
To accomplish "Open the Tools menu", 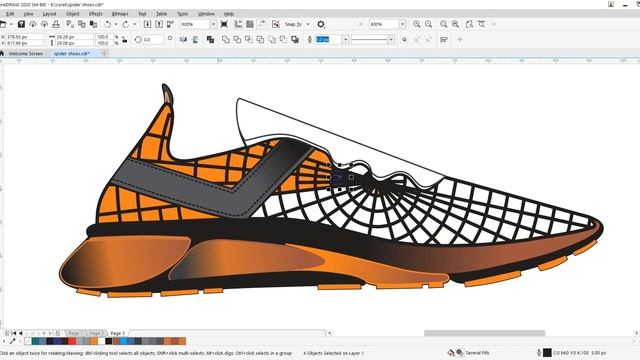I will [182, 14].
